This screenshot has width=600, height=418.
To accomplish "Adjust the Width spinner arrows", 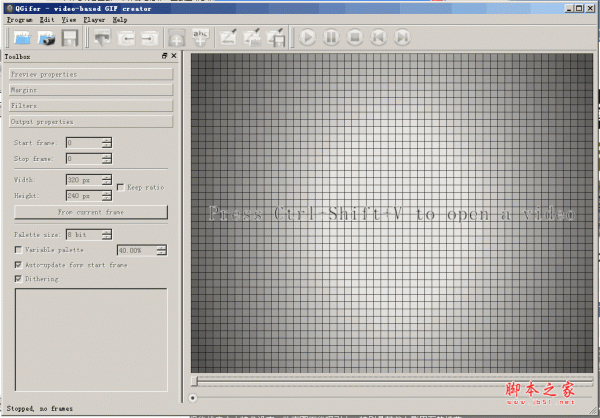I will click(107, 180).
